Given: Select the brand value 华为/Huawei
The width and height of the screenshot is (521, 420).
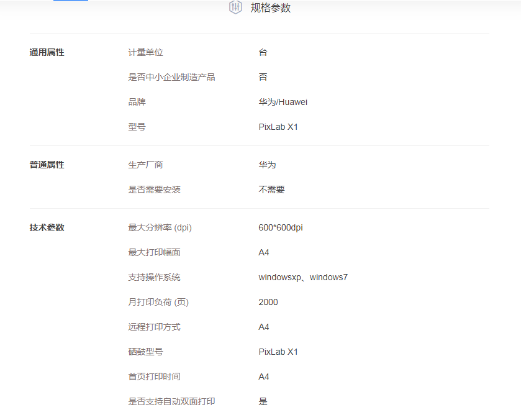Looking at the screenshot, I should point(283,102).
